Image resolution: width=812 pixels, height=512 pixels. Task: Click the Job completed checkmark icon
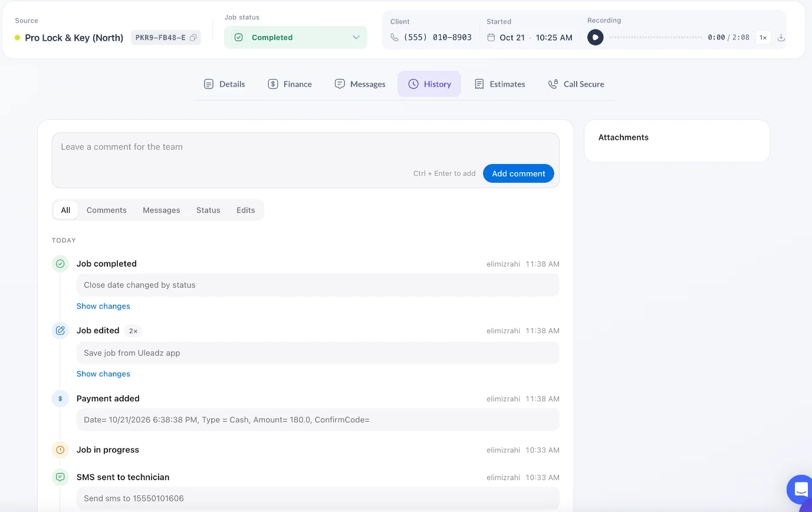pyautogui.click(x=60, y=264)
